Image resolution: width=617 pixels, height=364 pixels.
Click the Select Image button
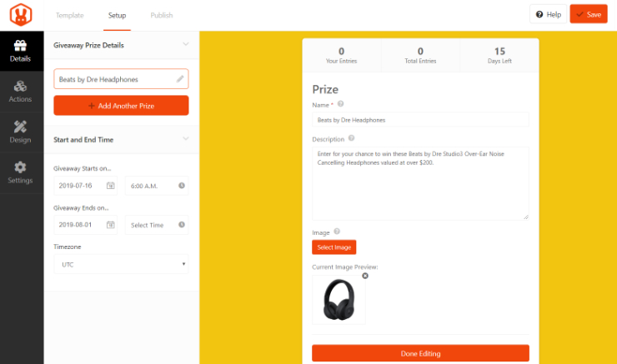pos(334,247)
